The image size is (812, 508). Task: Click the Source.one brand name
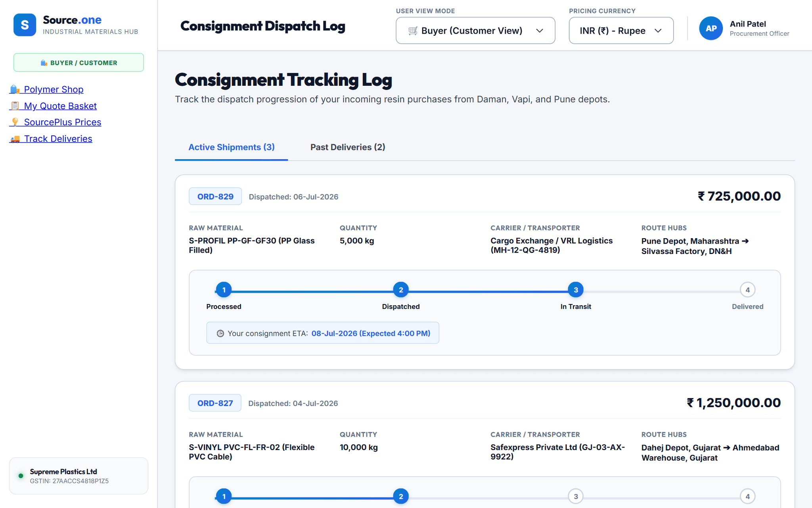72,20
